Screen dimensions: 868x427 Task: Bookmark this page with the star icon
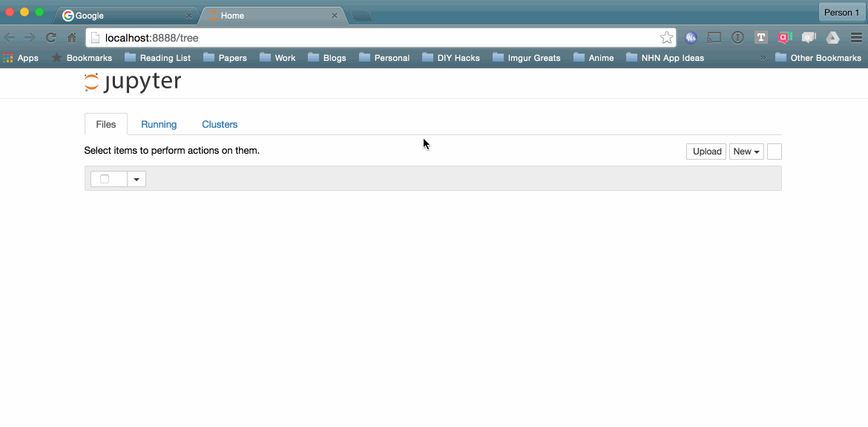666,38
